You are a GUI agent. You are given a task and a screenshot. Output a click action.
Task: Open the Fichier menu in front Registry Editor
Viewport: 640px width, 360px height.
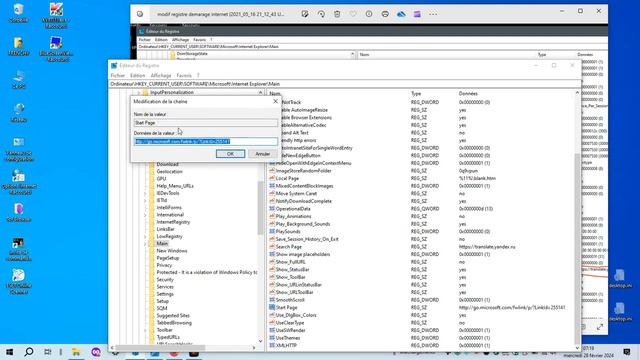(118, 76)
